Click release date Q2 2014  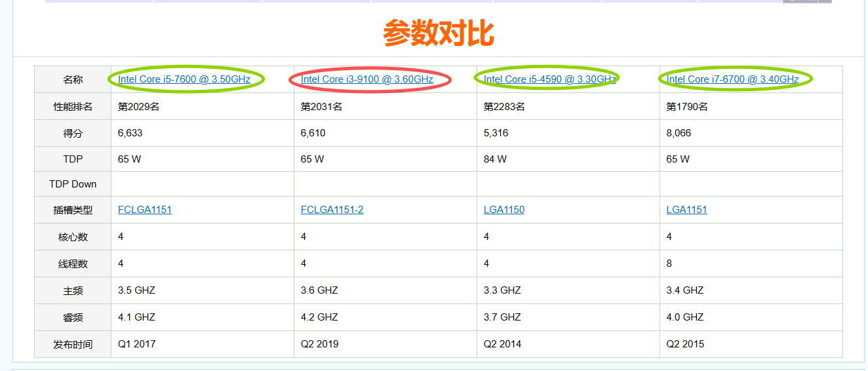click(503, 344)
